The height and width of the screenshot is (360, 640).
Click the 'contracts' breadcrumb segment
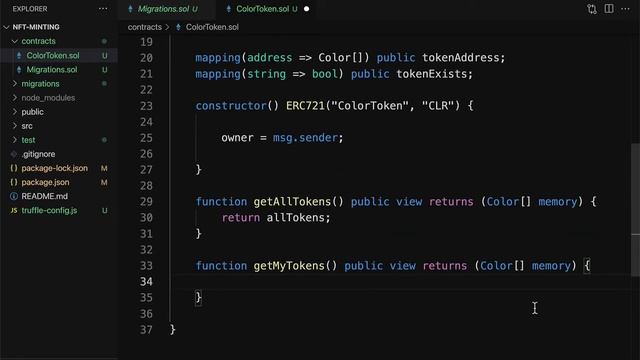tap(144, 27)
